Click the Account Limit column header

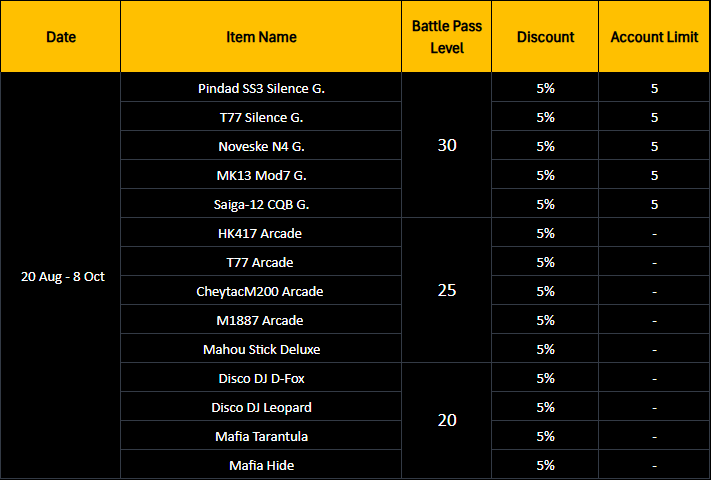click(654, 37)
